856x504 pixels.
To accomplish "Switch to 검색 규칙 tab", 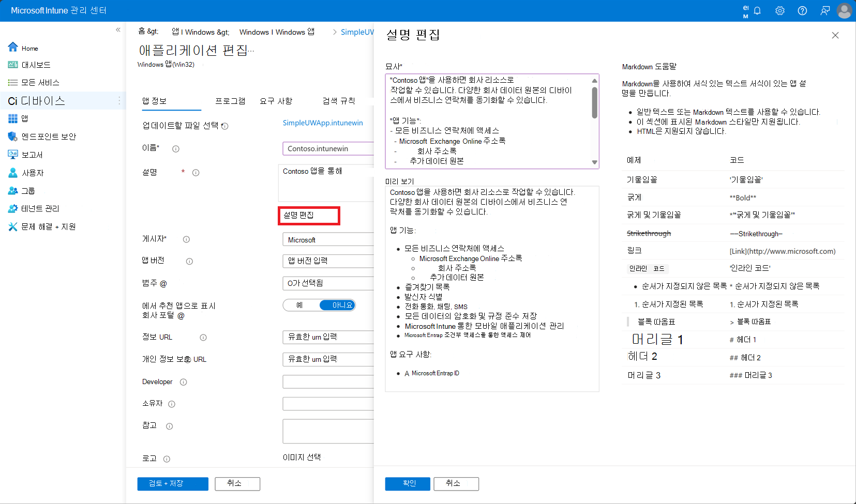I will 339,101.
